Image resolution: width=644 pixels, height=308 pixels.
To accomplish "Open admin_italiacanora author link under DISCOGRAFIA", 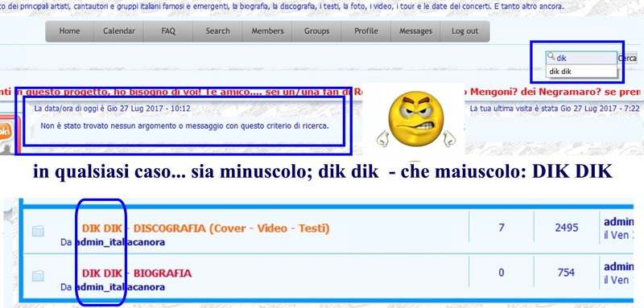I will tap(120, 242).
